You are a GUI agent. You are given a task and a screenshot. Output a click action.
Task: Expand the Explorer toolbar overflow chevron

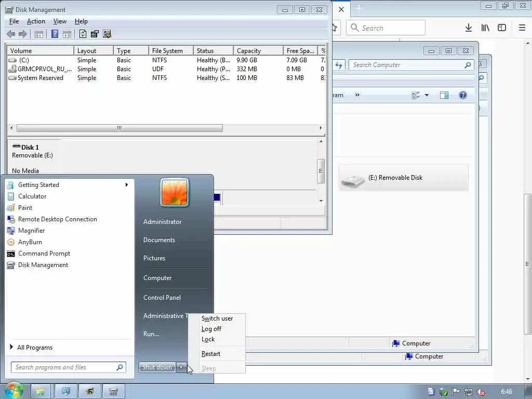click(357, 95)
